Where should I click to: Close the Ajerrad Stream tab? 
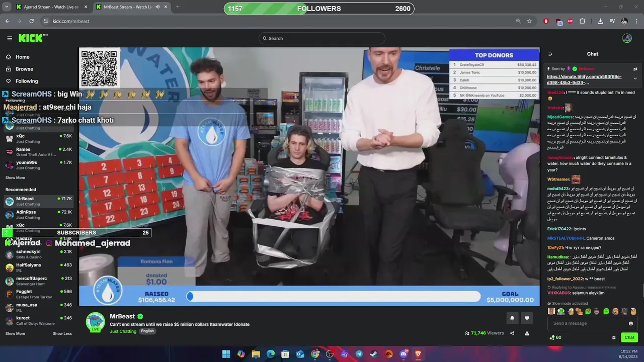tap(86, 7)
